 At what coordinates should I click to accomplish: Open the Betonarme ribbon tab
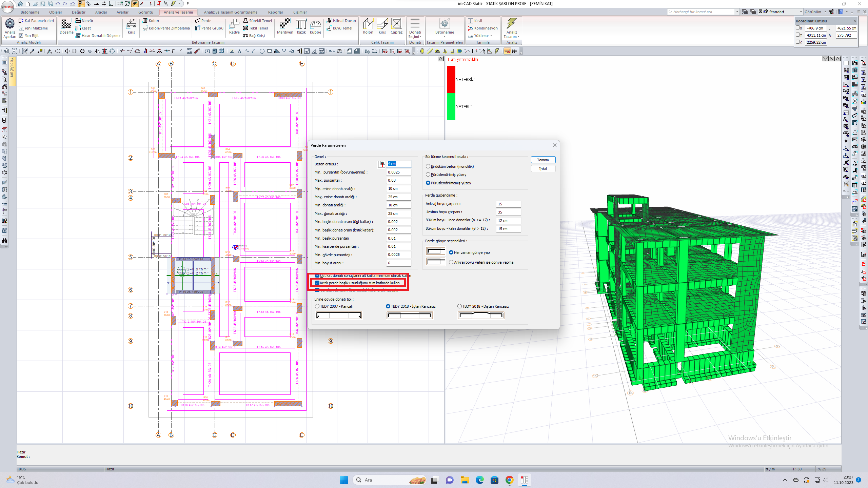coord(30,12)
